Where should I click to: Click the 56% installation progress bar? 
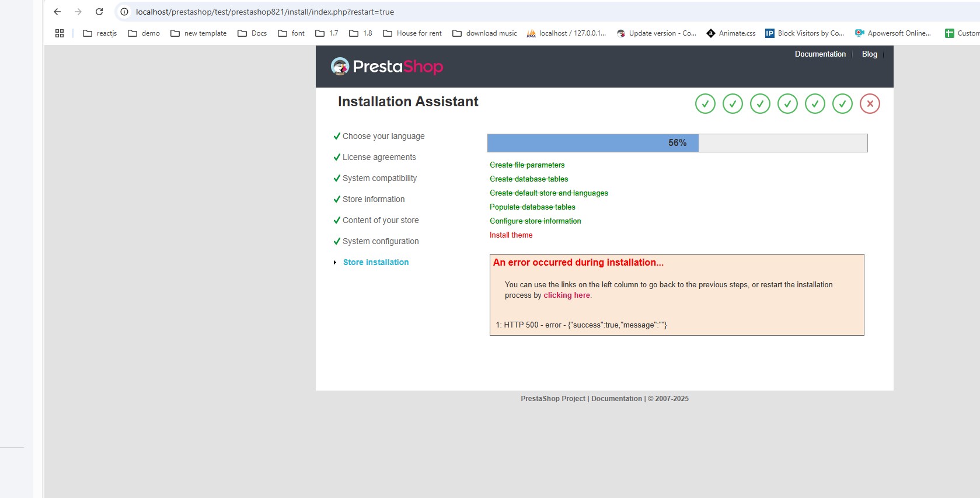[677, 143]
